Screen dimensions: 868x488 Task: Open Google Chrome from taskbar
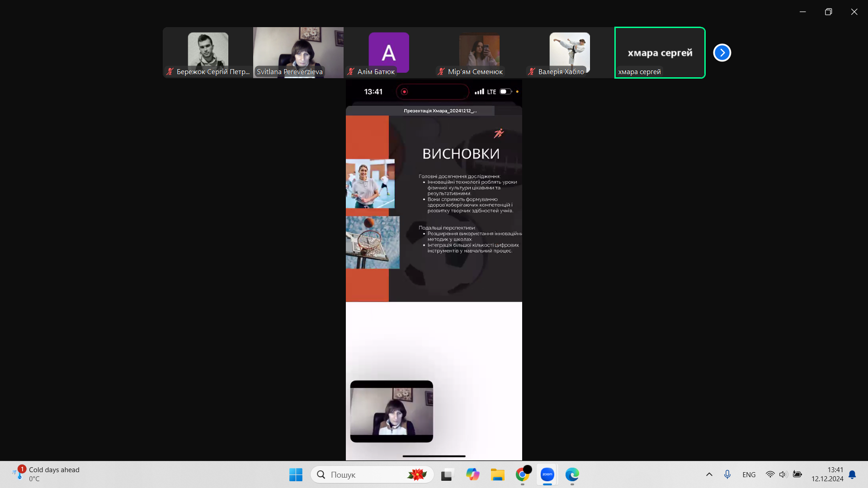[x=522, y=474]
